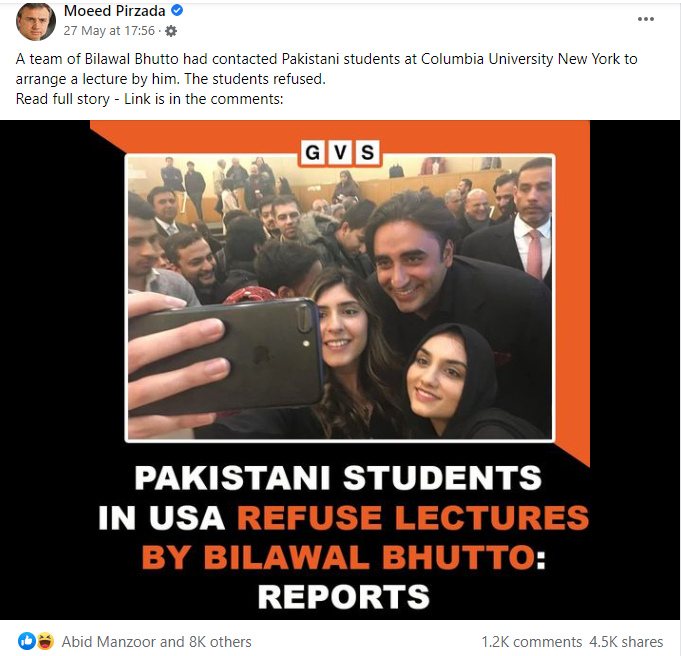Open Moeed Pirzada's profile picture

coord(36,22)
